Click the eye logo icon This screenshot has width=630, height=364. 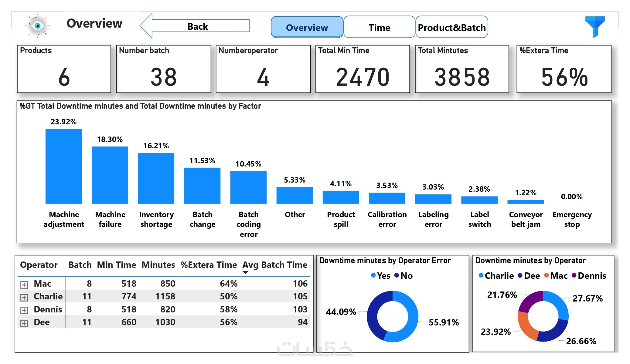[x=38, y=26]
